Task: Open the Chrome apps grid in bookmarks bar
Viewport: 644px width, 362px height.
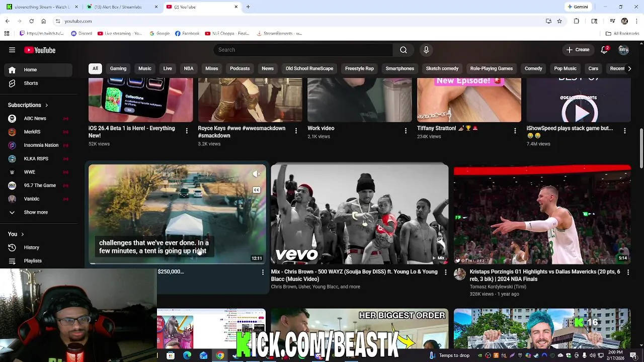Action: (x=7, y=34)
